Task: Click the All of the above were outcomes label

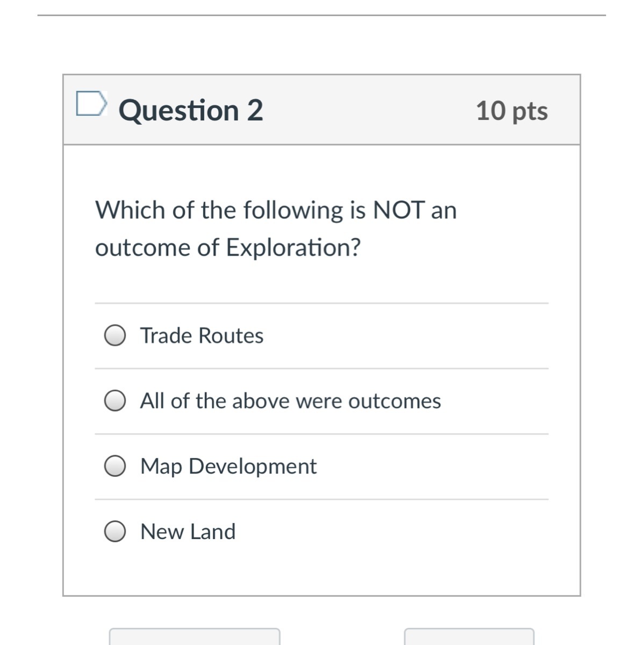Action: click(x=290, y=401)
